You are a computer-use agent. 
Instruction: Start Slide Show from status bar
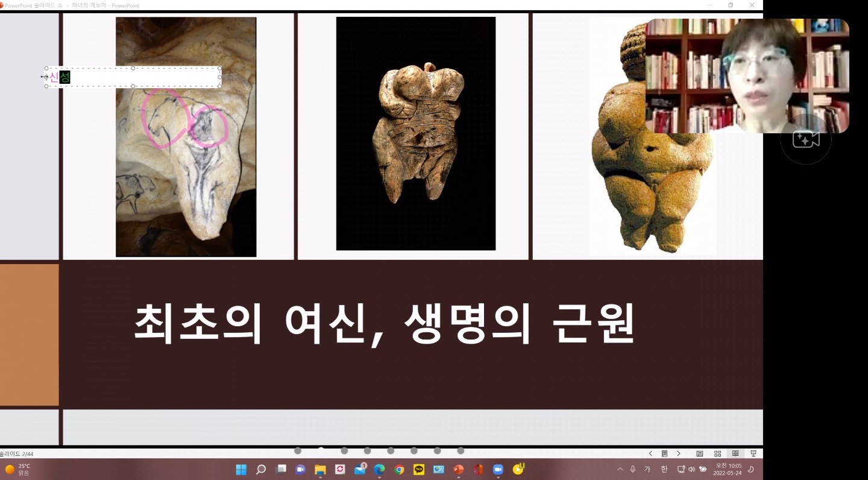tap(753, 453)
